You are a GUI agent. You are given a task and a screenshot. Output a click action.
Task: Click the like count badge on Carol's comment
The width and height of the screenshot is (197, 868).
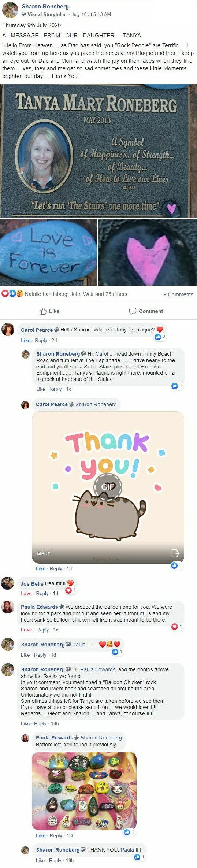coord(160,337)
